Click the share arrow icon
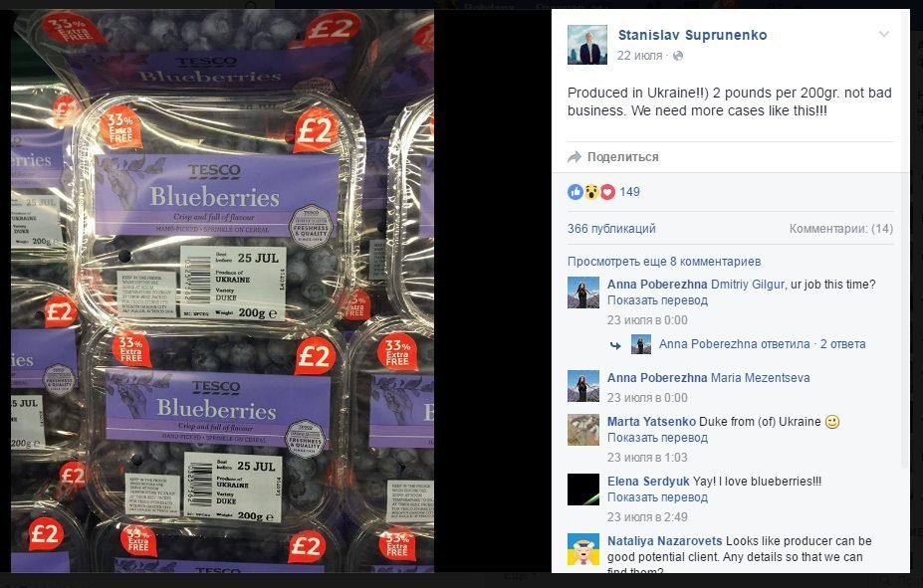This screenshot has width=923, height=588. 574,157
